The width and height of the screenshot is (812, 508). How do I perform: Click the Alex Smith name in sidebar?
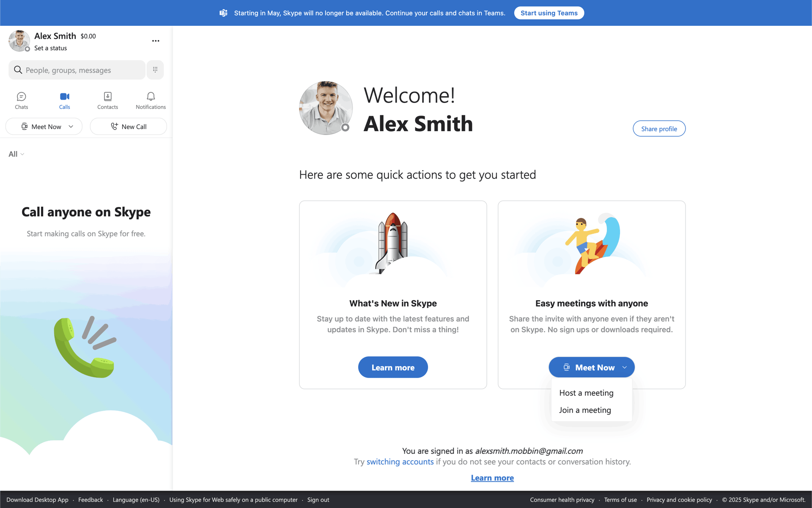click(x=55, y=36)
